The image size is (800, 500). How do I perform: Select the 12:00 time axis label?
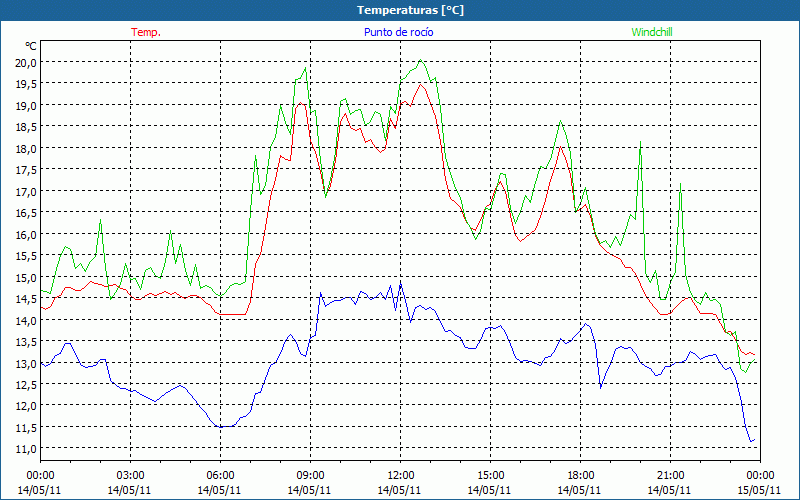point(400,475)
